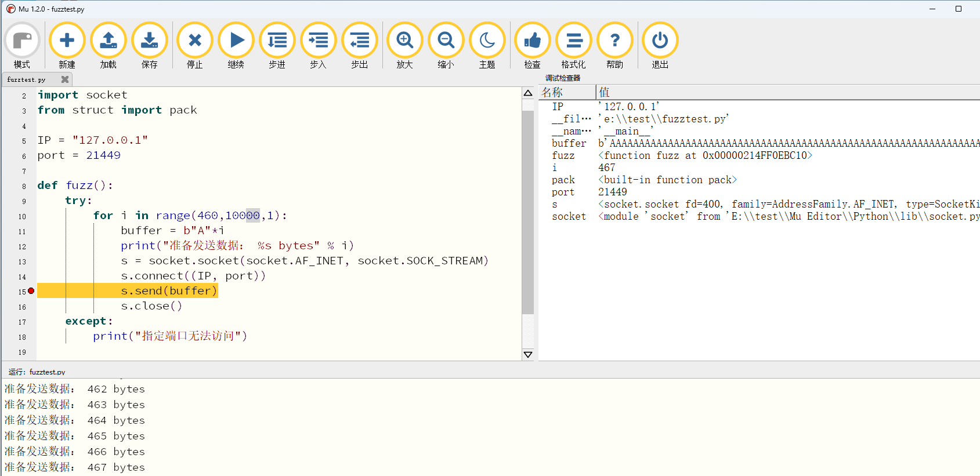Click the s.connect((IP, port)) line
Viewport: 980px width, 476px height.
tap(193, 276)
